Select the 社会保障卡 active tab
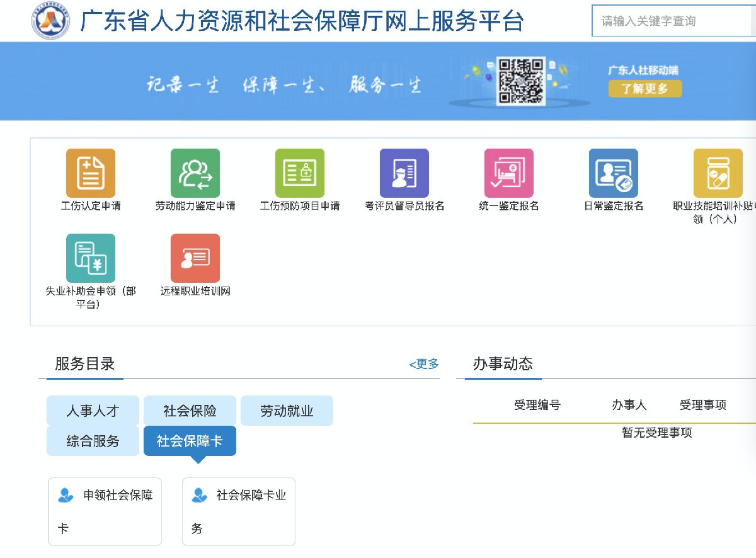Viewport: 756px width, 558px height. pyautogui.click(x=190, y=441)
